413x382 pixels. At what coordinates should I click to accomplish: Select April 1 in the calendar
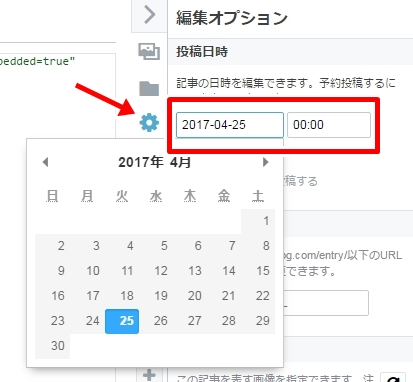pyautogui.click(x=258, y=221)
